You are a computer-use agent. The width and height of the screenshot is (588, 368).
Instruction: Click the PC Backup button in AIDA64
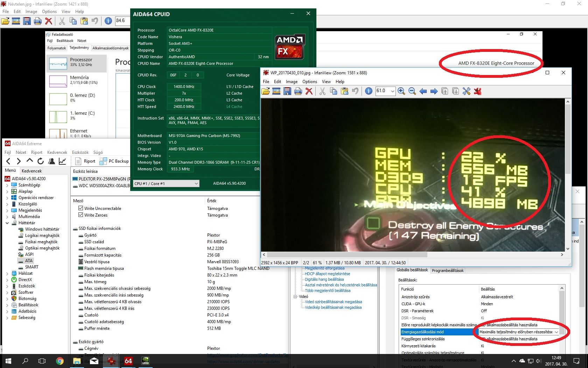114,161
